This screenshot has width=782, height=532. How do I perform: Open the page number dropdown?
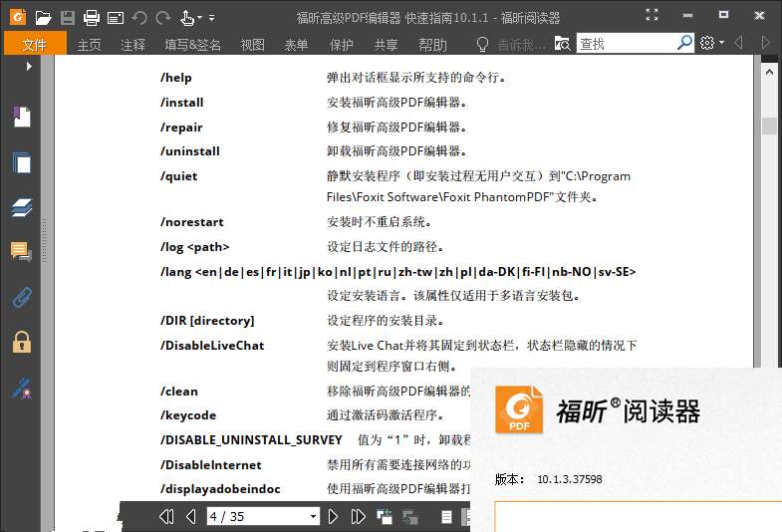[313, 516]
